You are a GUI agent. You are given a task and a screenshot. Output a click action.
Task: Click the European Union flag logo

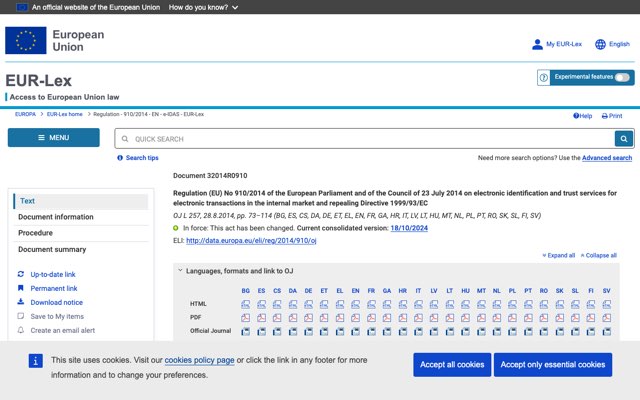(26, 40)
